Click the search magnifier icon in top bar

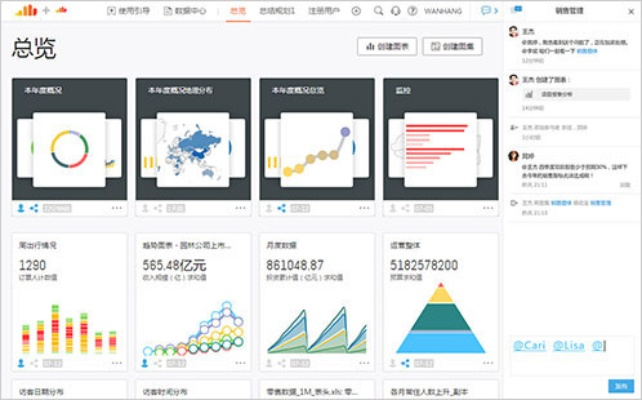[x=378, y=11]
